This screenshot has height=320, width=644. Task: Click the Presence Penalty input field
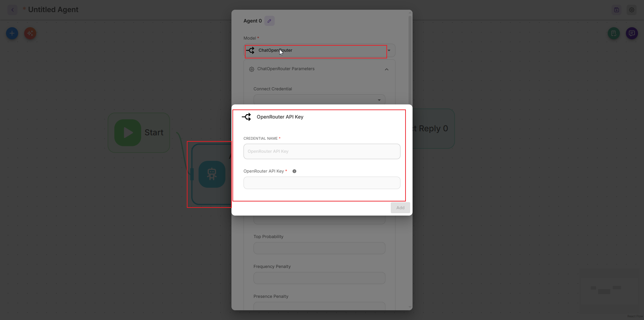(319, 306)
